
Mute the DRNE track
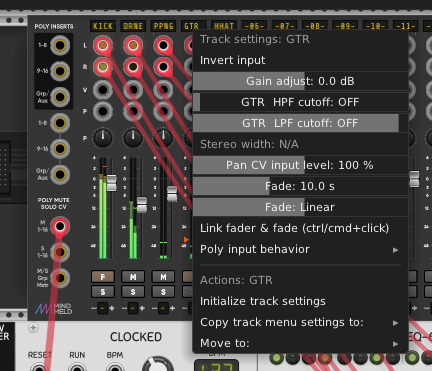coord(133,277)
